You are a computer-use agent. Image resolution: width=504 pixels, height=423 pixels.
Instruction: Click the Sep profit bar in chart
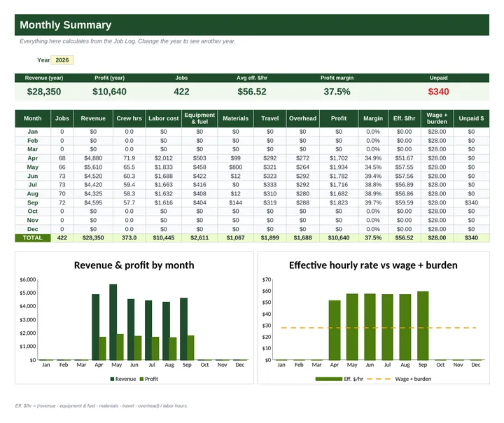point(190,348)
